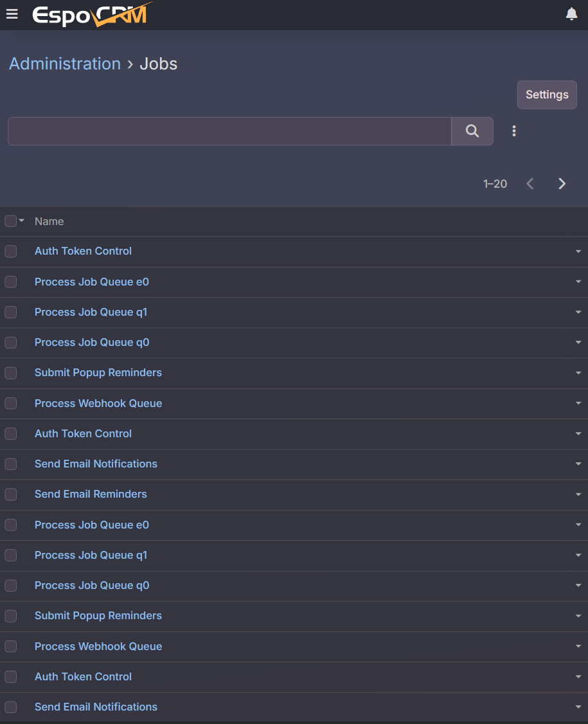Viewport: 588px width, 724px height.
Task: Focus the jobs search text field
Action: point(229,131)
